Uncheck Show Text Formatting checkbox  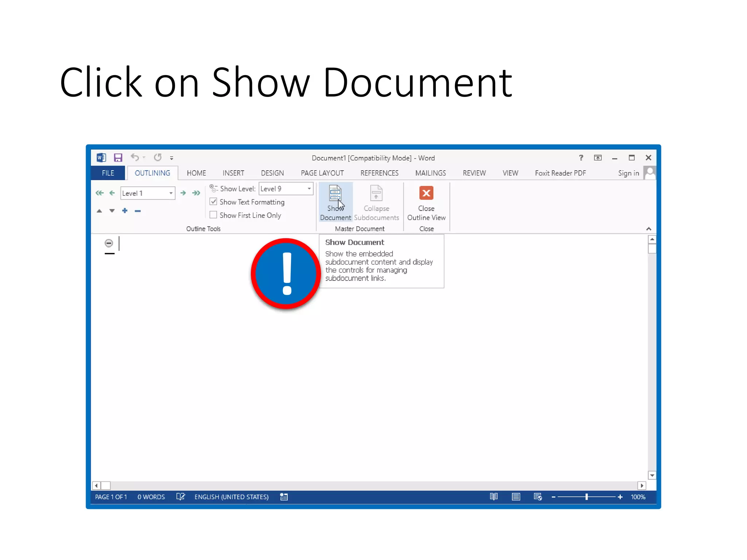coord(213,202)
